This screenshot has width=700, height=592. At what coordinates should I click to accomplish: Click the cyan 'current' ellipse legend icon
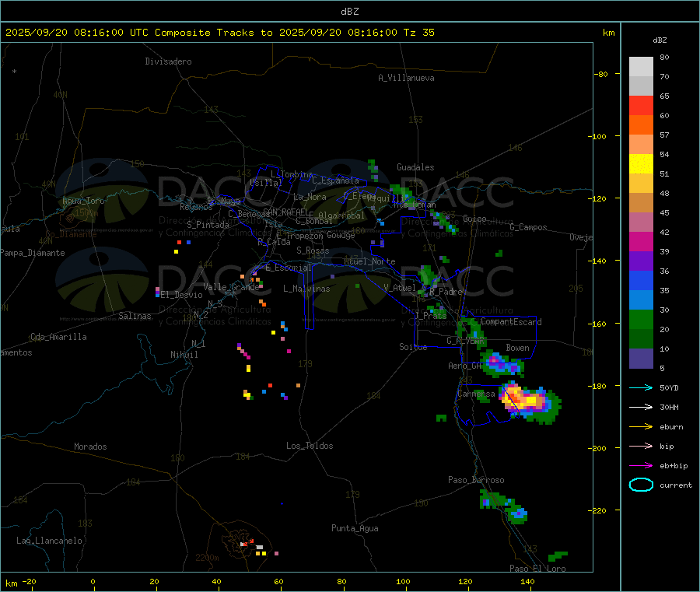pyautogui.click(x=641, y=485)
